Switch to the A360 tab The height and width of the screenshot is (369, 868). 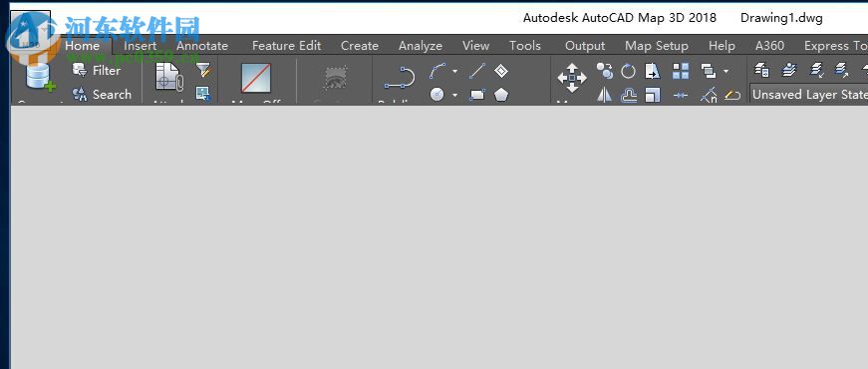coord(769,46)
